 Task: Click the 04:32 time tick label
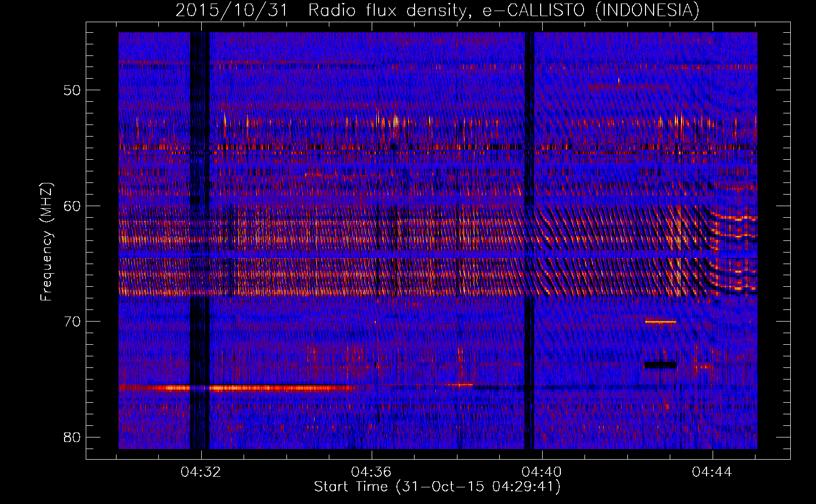(x=201, y=472)
